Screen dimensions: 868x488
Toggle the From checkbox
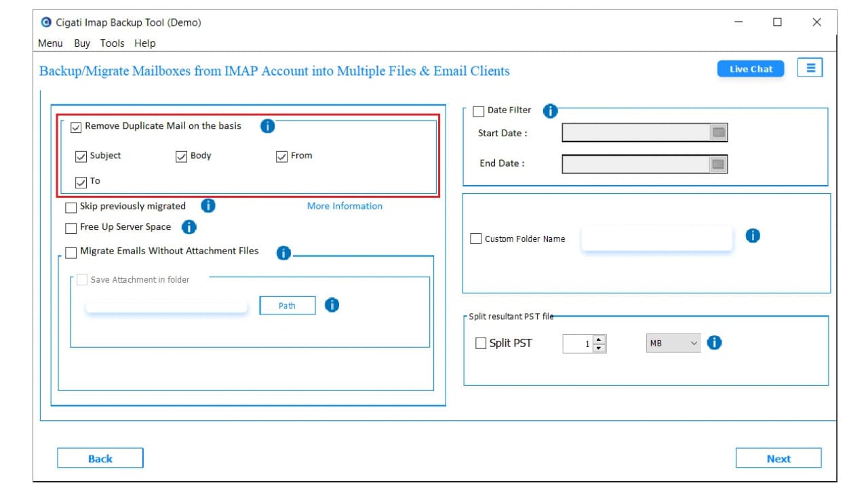282,157
